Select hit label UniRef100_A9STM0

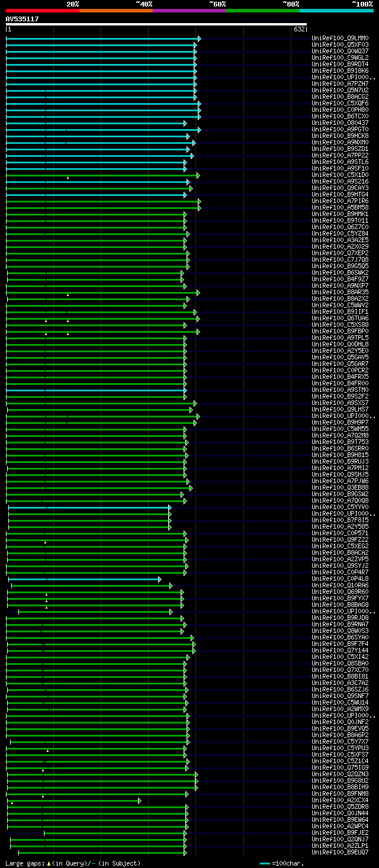(340, 390)
